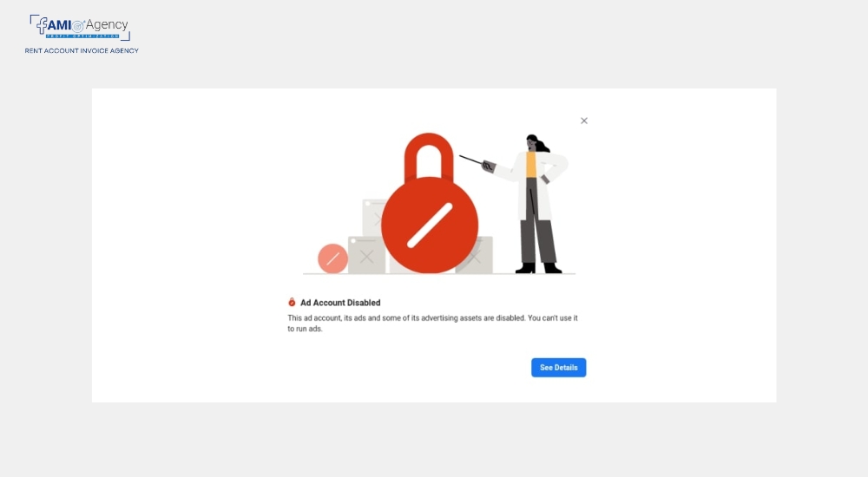Click the blue Profit Optimization strip in logo
868x477 pixels.
tap(82, 36)
